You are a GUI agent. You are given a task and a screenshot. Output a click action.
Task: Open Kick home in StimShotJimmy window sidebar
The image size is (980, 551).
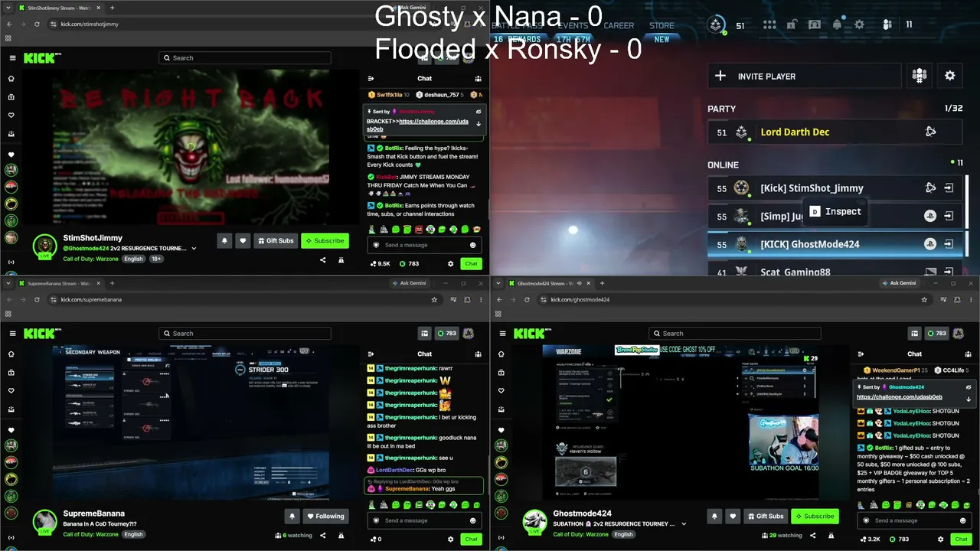point(11,78)
